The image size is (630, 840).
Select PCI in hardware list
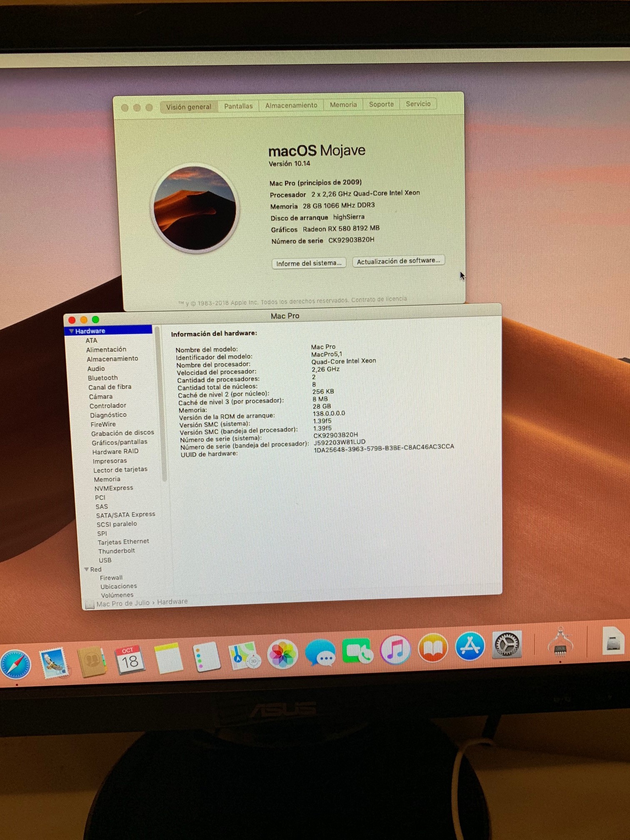100,498
